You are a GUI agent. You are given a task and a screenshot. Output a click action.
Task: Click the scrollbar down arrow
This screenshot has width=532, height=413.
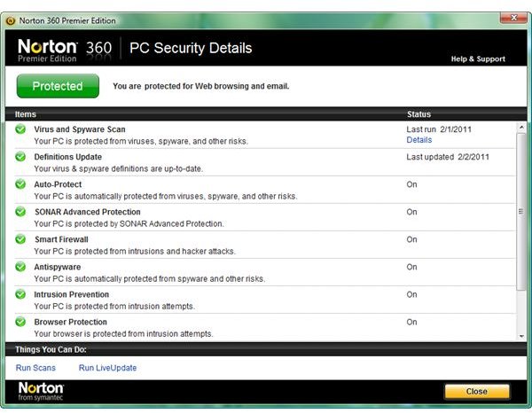[x=521, y=336]
